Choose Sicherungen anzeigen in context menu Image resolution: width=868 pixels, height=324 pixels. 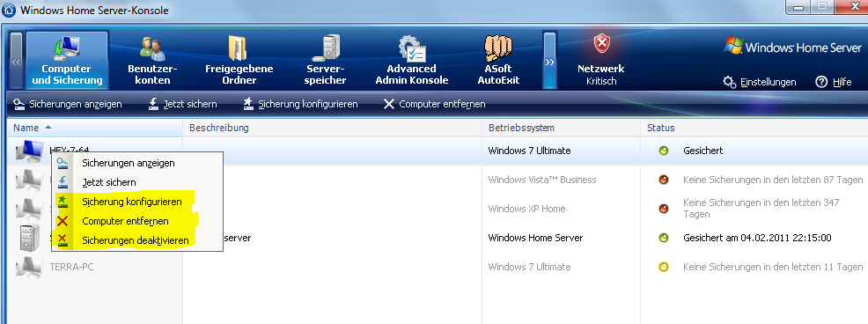point(137,163)
